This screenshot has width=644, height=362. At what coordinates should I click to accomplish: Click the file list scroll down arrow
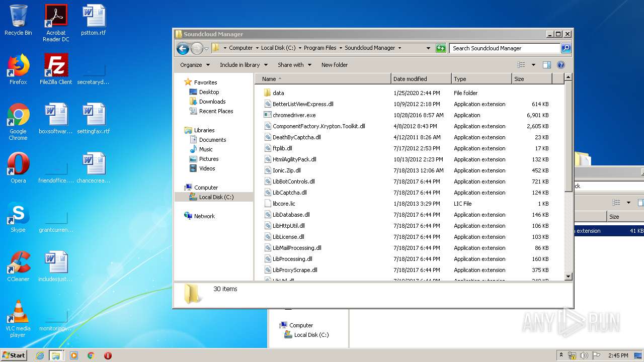click(569, 276)
